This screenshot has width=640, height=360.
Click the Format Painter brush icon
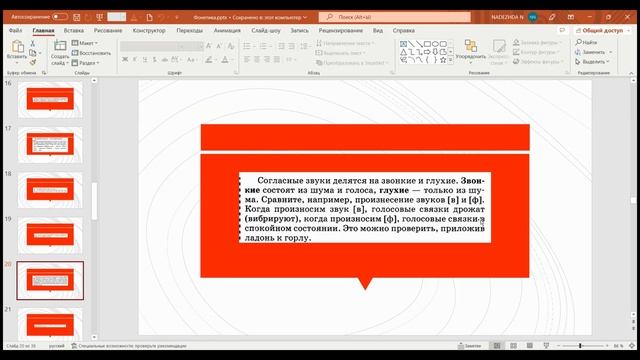point(33,62)
